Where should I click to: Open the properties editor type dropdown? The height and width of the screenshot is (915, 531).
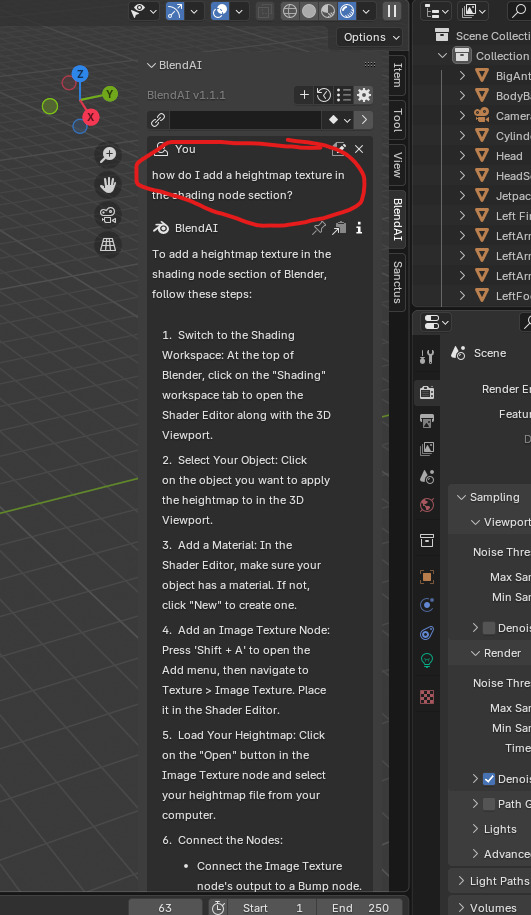click(x=436, y=322)
